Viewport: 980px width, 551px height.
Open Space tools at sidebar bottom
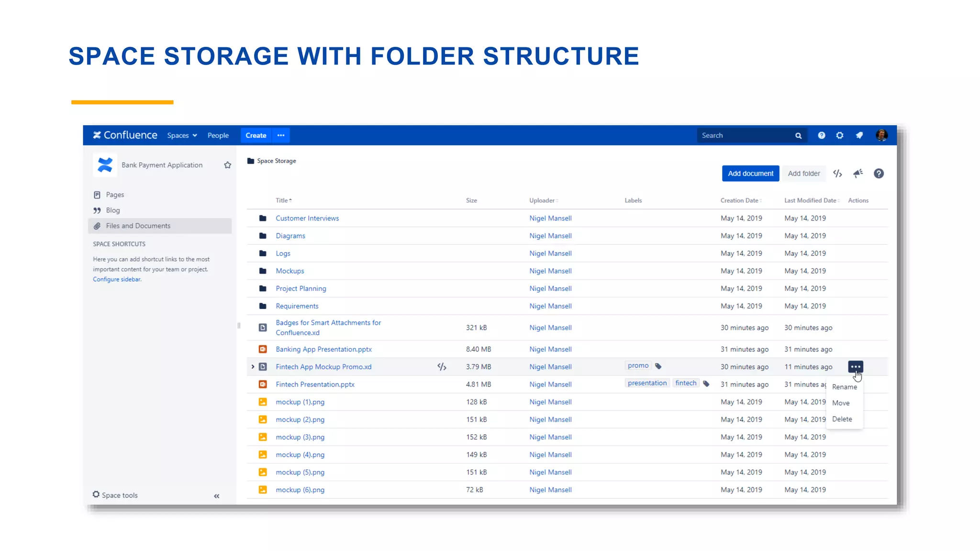(x=115, y=495)
